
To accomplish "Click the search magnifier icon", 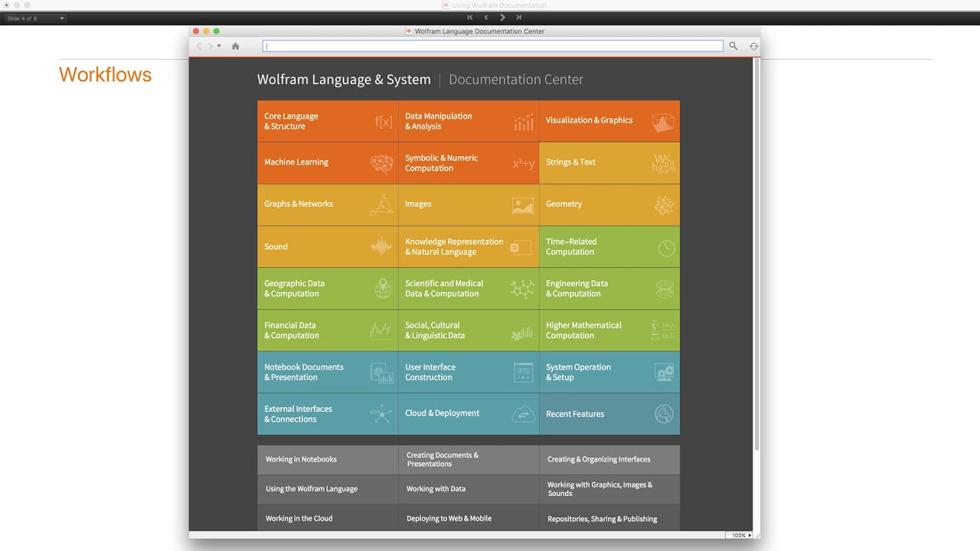I will tap(733, 46).
